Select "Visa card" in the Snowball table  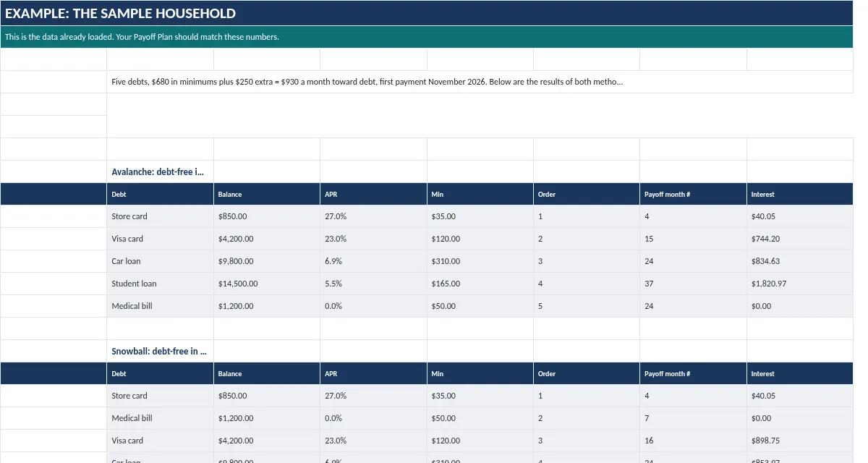pyautogui.click(x=160, y=441)
